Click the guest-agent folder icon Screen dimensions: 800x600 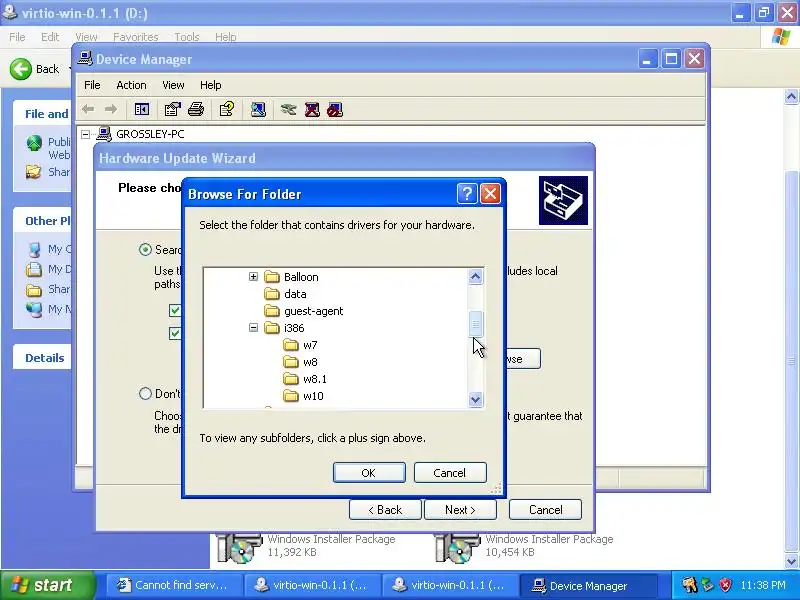[x=272, y=311]
